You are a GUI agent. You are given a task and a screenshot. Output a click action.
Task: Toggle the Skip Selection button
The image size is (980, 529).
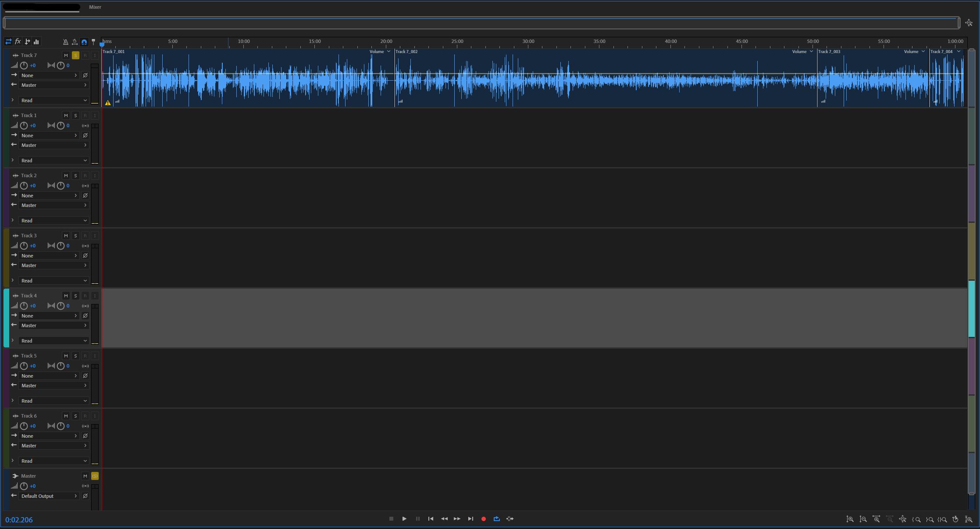510,519
